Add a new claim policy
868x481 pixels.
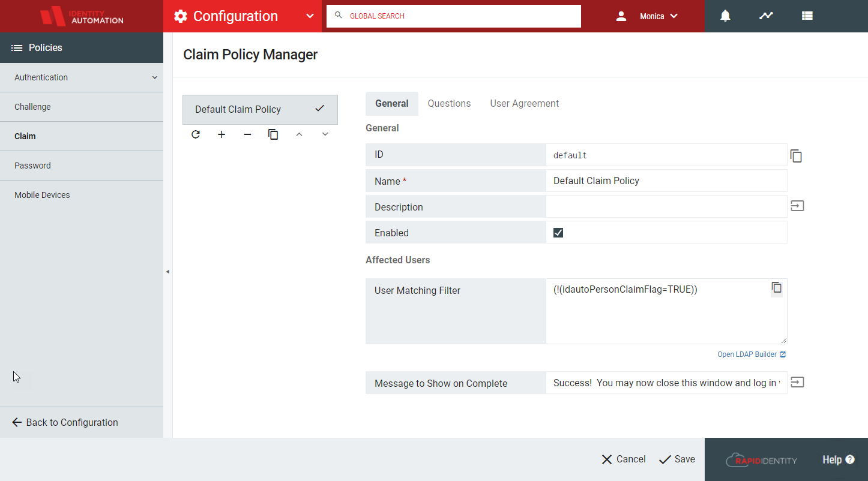coord(222,134)
